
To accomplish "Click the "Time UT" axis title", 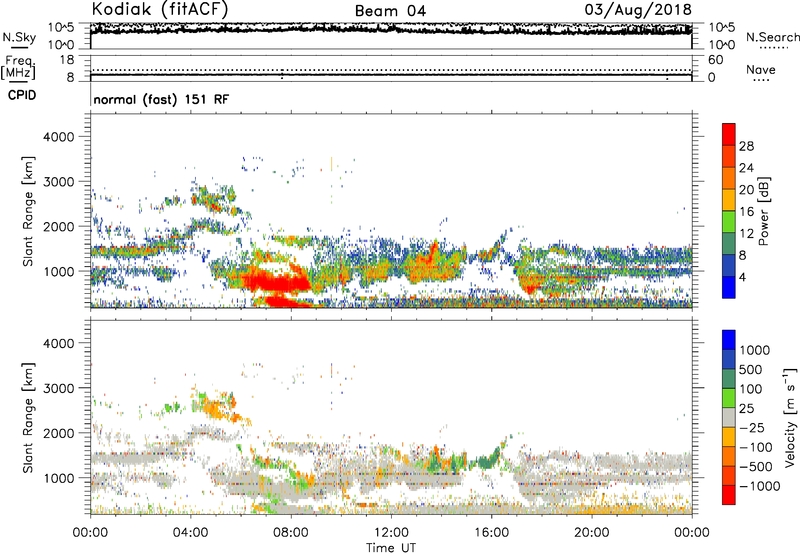I will point(391,548).
